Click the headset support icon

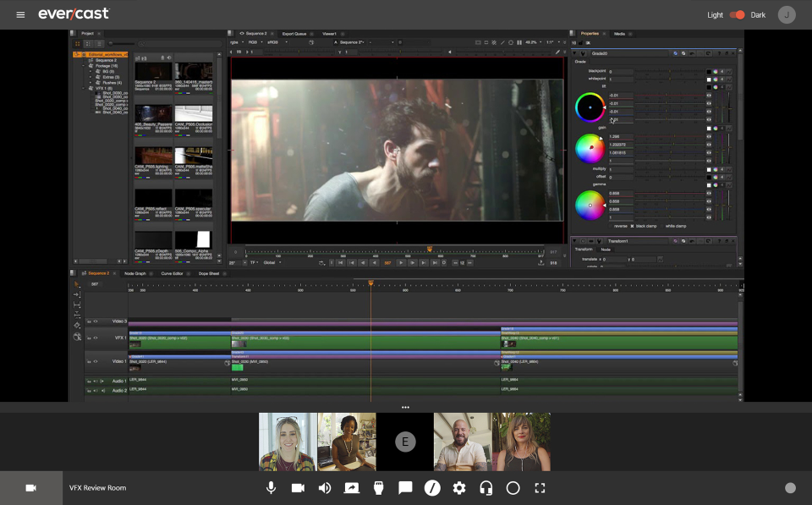tap(486, 488)
